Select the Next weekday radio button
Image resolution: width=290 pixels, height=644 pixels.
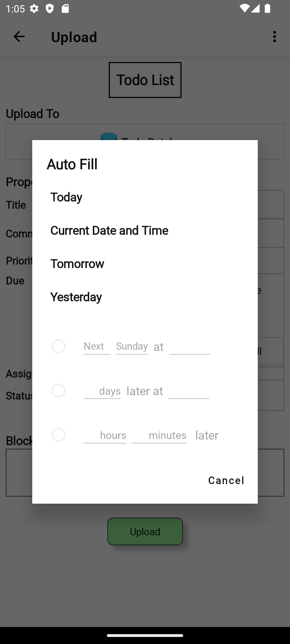coord(59,346)
